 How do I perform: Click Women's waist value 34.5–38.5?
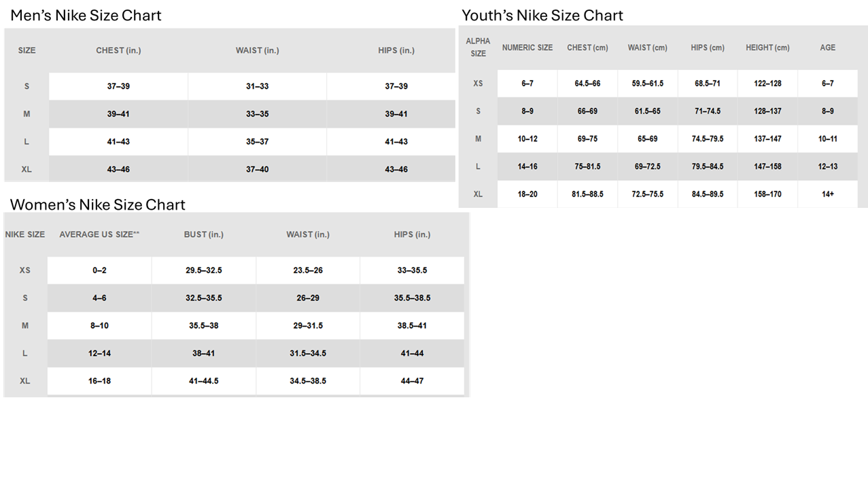308,381
